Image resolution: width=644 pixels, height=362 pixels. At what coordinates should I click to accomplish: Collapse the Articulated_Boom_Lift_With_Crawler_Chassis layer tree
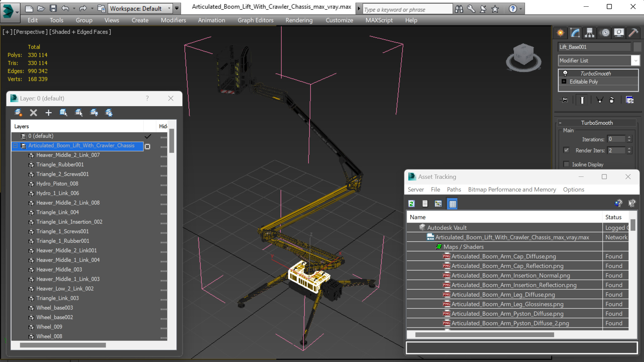tap(15, 146)
